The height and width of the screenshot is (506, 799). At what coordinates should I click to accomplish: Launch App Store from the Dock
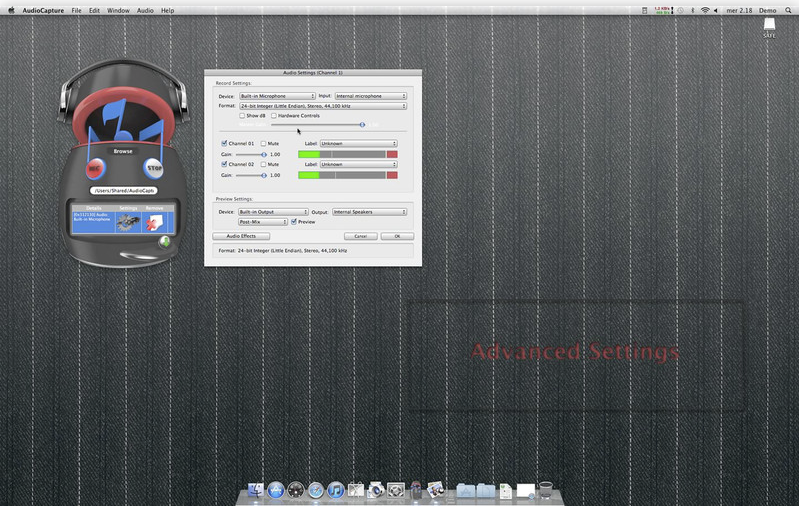(276, 490)
